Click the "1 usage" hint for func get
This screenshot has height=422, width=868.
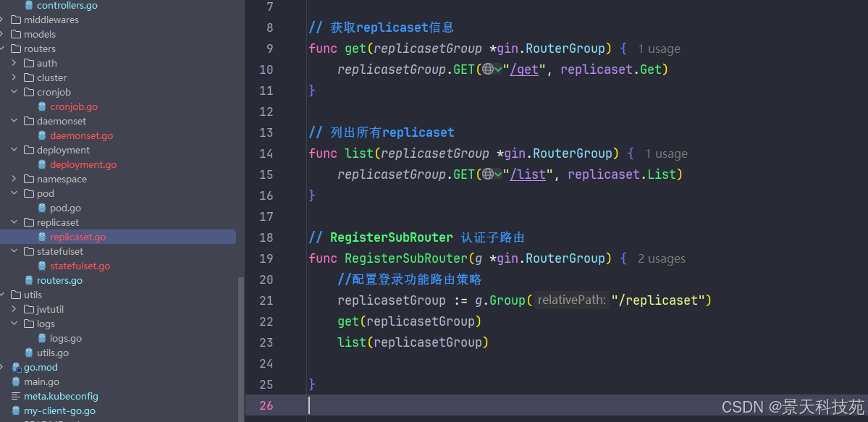pyautogui.click(x=659, y=48)
